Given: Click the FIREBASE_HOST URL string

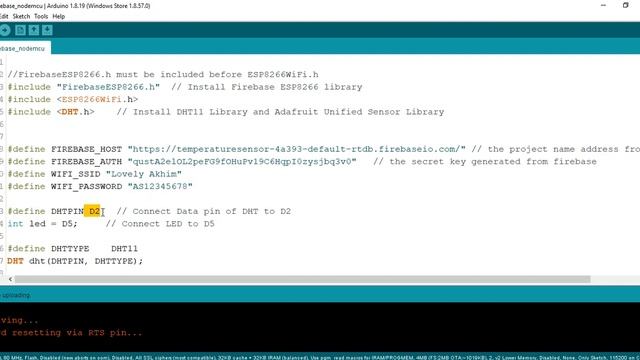Looking at the screenshot, I should (297, 149).
